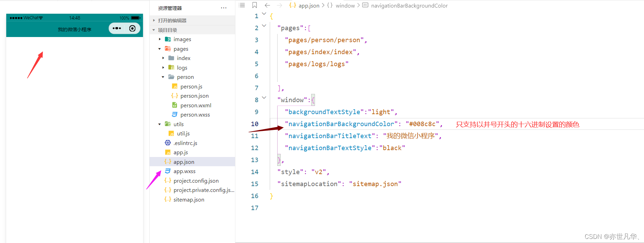Click the person.wxml file icon
Screen dimensions: 644x243
175,105
